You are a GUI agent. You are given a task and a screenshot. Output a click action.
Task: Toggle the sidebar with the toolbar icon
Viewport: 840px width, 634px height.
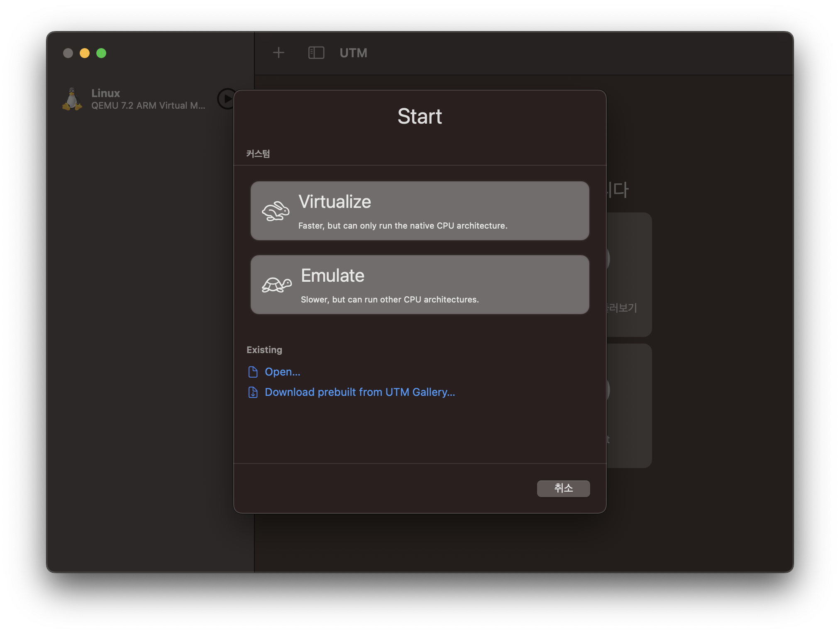coord(316,53)
